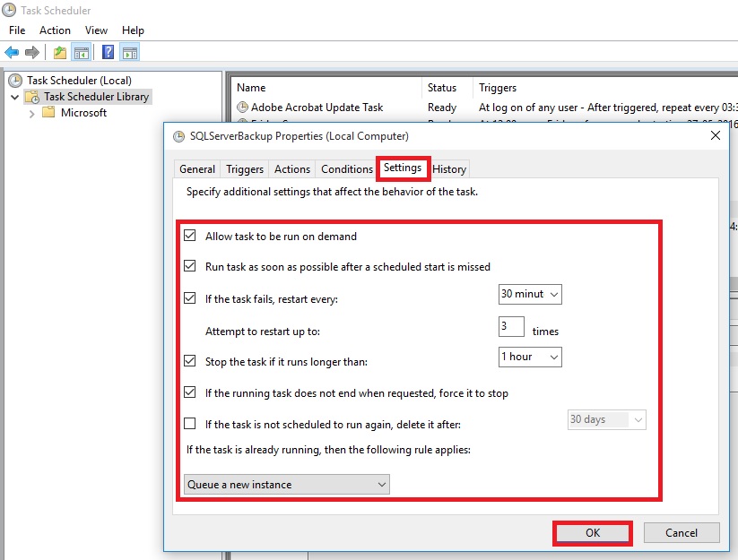Click the Cancel button
738x560 pixels.
(682, 532)
